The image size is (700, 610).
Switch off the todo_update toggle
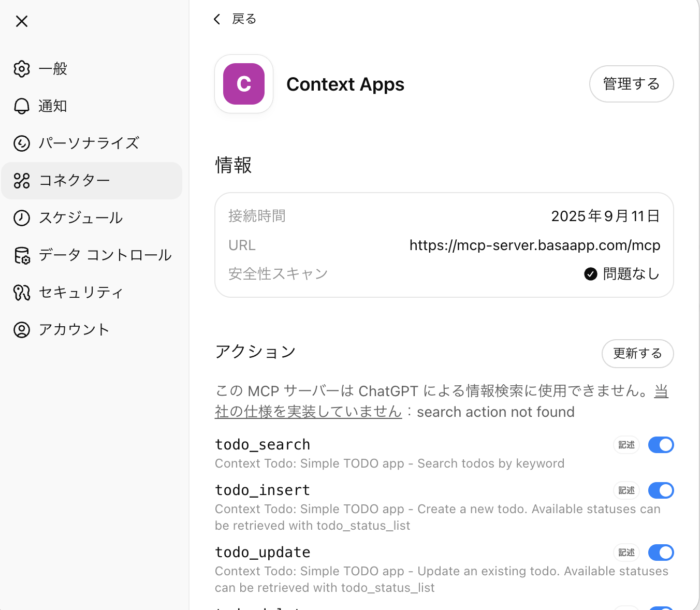tap(661, 553)
